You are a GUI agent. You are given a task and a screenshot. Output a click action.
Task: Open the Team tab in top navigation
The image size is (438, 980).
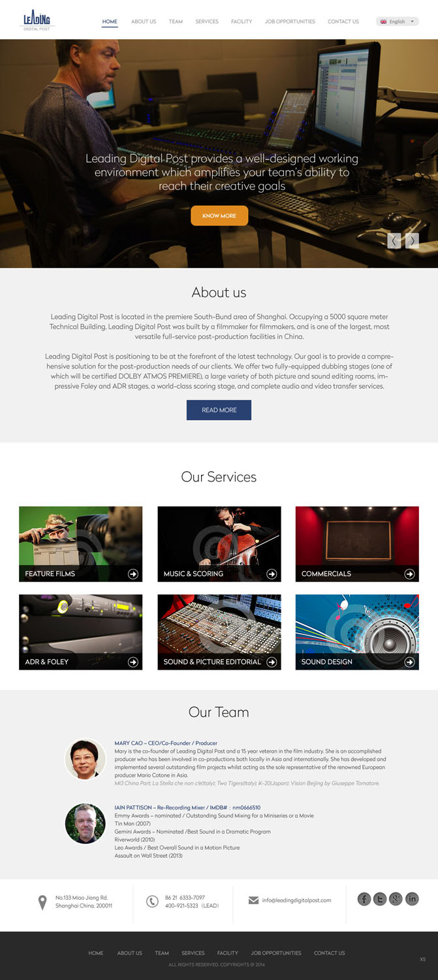[x=176, y=22]
